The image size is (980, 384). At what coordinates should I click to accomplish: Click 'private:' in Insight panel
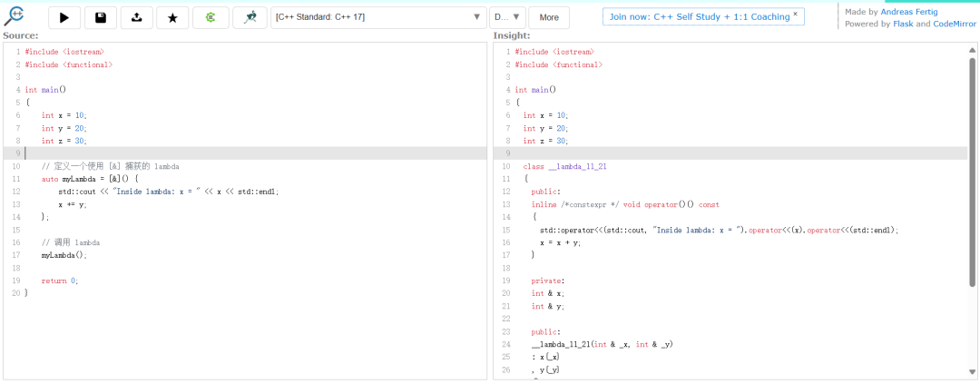tap(547, 281)
